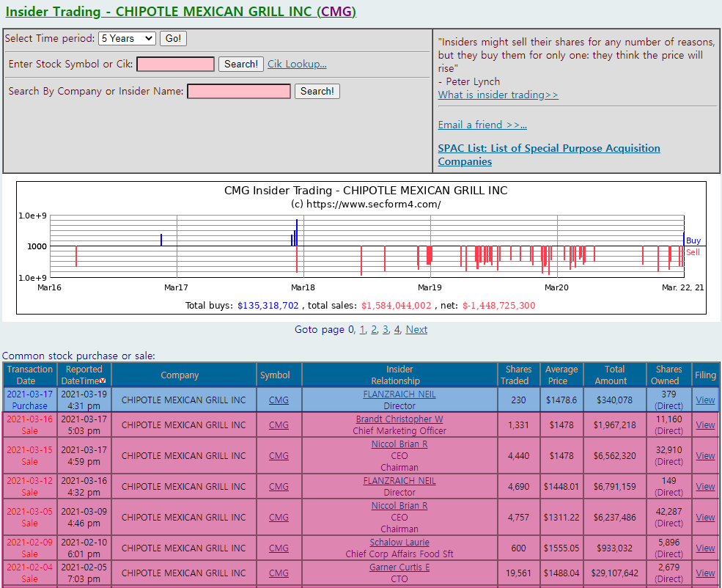This screenshot has width=722, height=588.
Task: Click the 'Email a friend >>...' link
Action: (x=482, y=125)
